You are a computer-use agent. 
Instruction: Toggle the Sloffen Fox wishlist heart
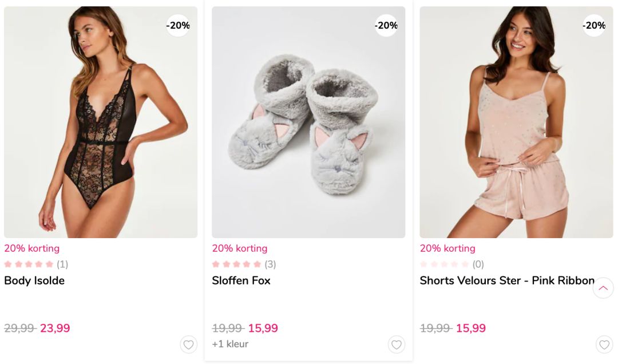click(397, 345)
